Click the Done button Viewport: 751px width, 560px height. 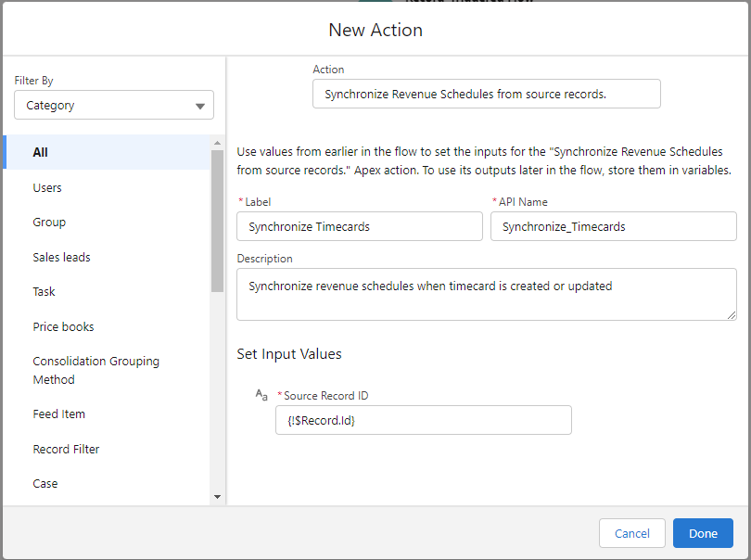click(x=703, y=533)
